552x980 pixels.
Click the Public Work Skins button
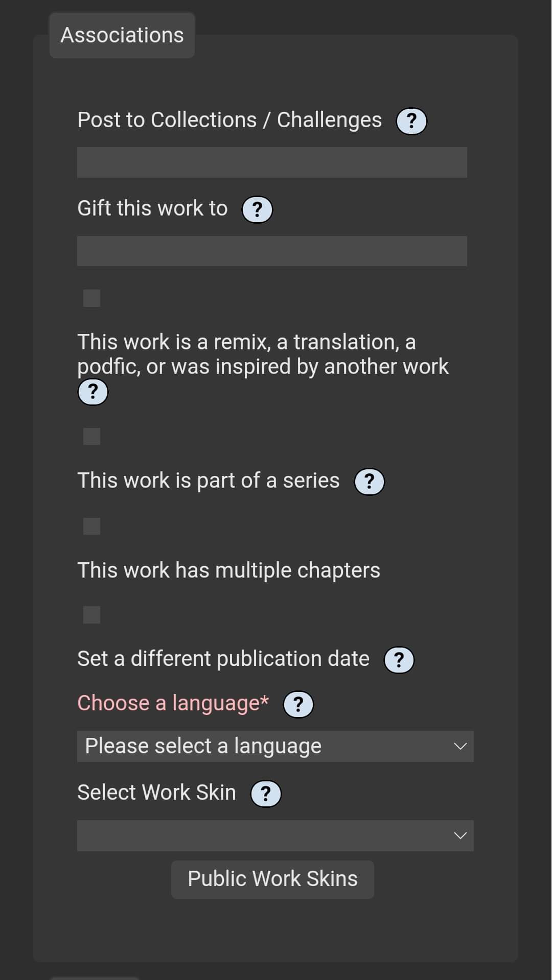pos(272,878)
